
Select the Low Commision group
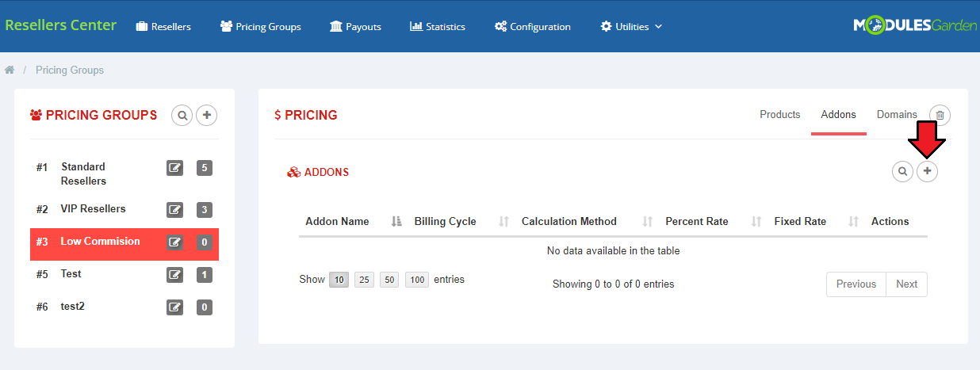(x=100, y=241)
